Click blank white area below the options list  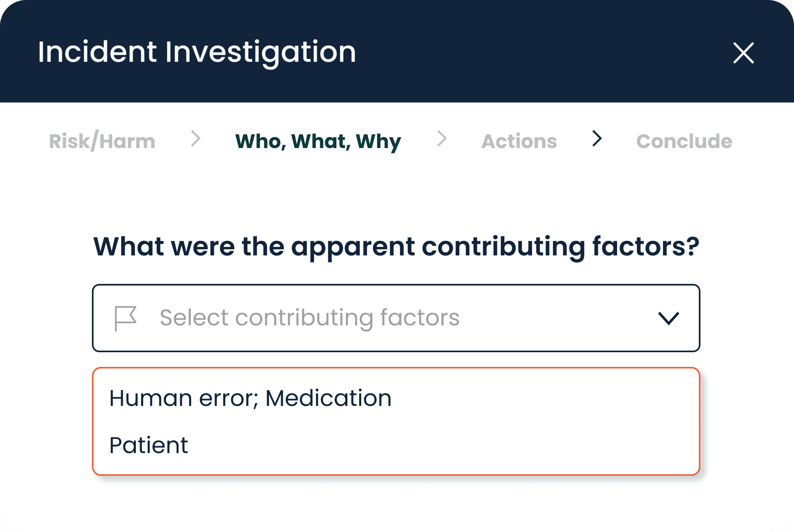tap(396, 504)
